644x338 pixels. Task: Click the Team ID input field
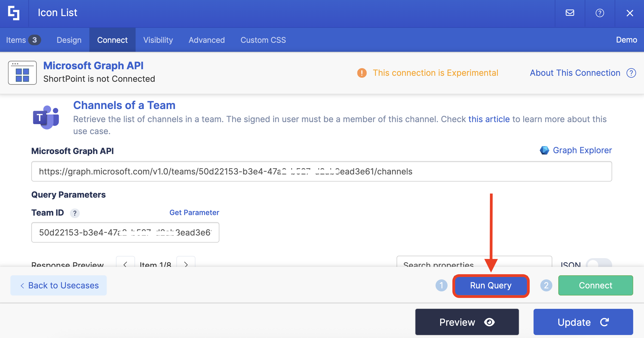(125, 233)
